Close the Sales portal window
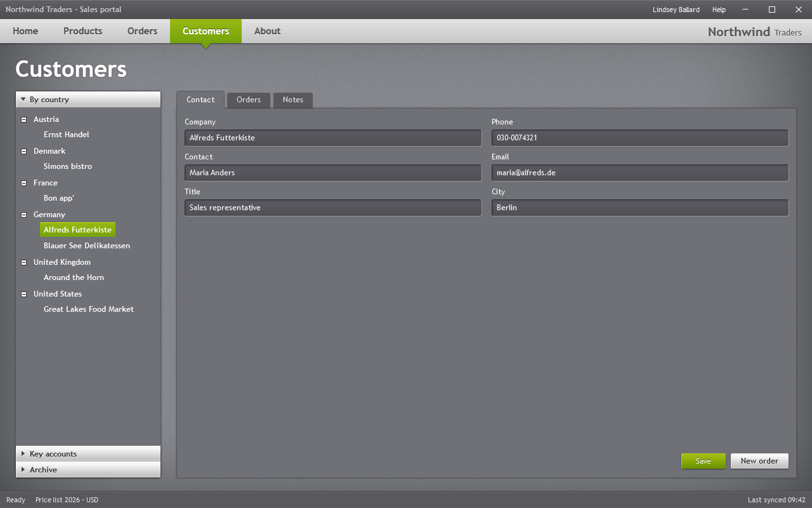 (799, 10)
